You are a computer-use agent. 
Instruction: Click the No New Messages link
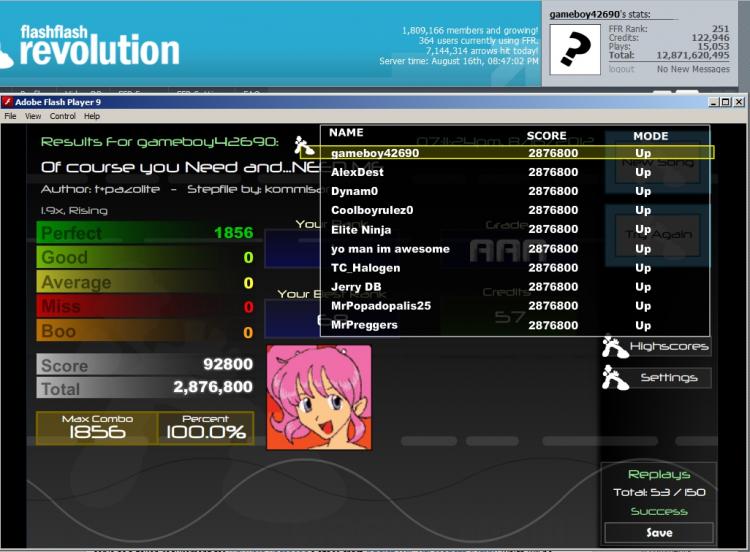coord(693,69)
